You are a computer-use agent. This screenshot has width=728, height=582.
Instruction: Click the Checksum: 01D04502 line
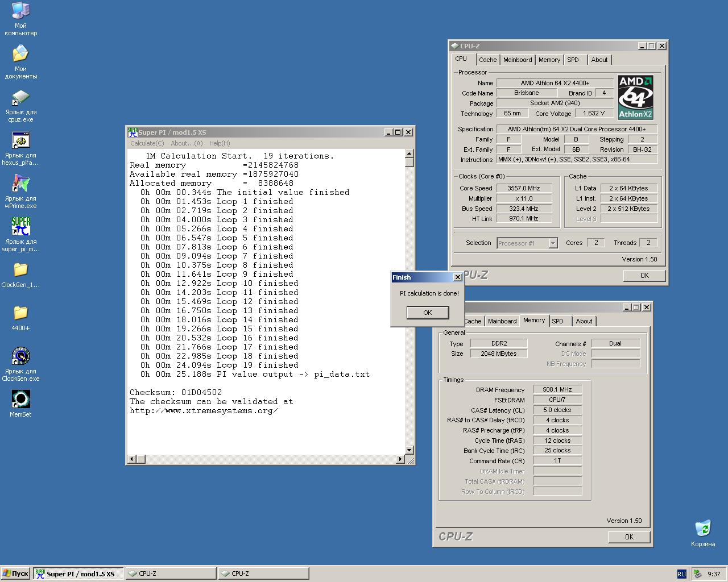[176, 392]
